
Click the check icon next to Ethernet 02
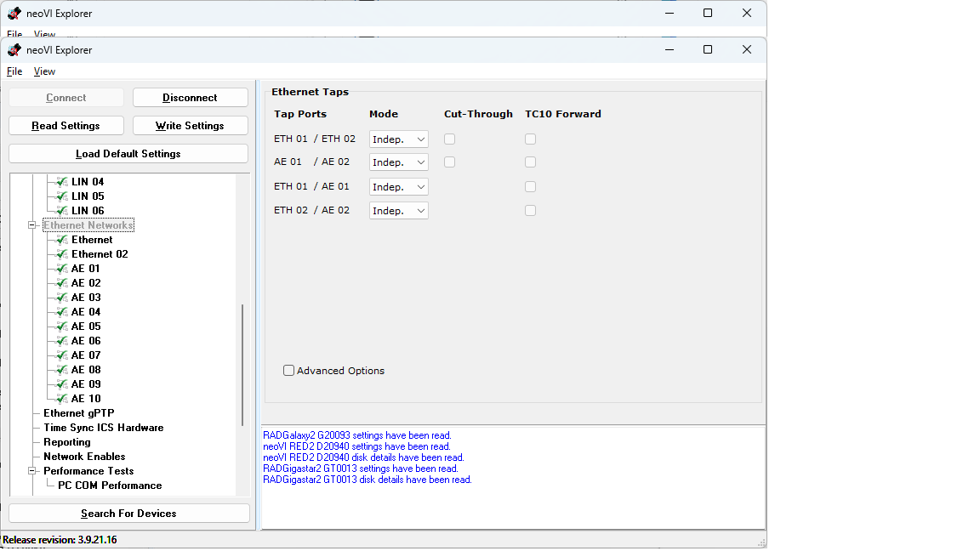point(61,254)
